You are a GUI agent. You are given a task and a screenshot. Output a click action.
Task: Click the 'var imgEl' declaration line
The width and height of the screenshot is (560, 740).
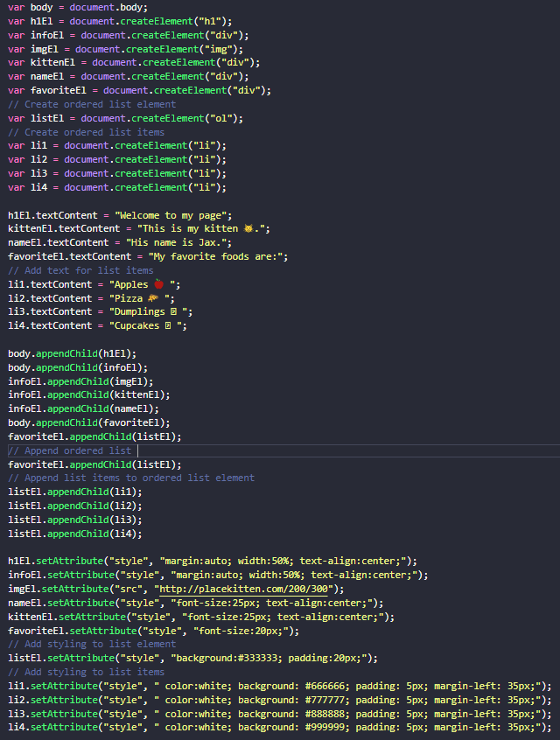click(126, 49)
